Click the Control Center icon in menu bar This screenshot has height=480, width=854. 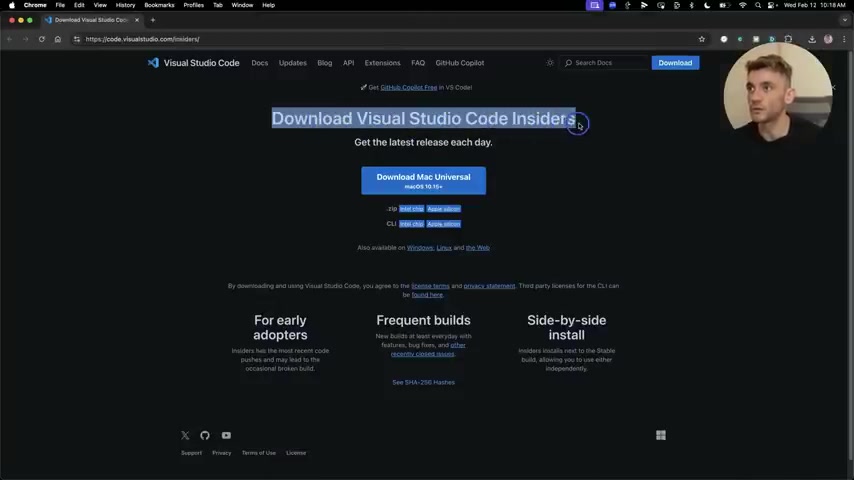pyautogui.click(x=772, y=5)
